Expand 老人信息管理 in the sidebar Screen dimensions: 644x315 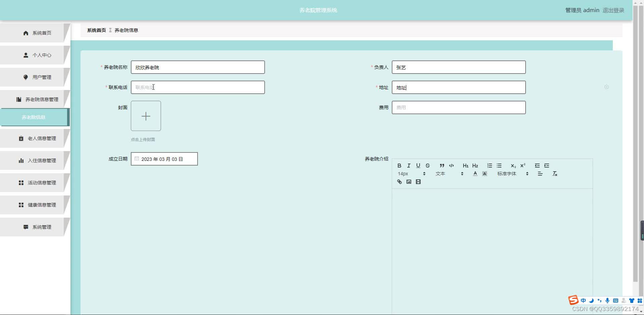point(35,138)
